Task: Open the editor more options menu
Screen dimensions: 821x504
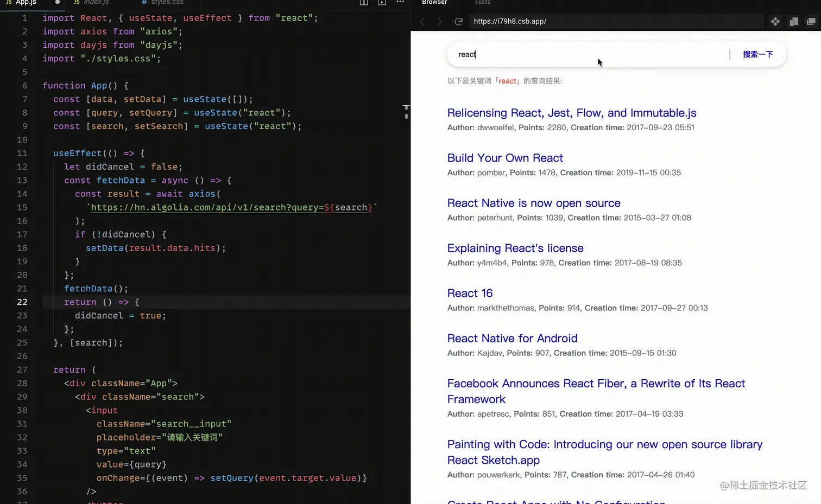Action: tap(400, 2)
